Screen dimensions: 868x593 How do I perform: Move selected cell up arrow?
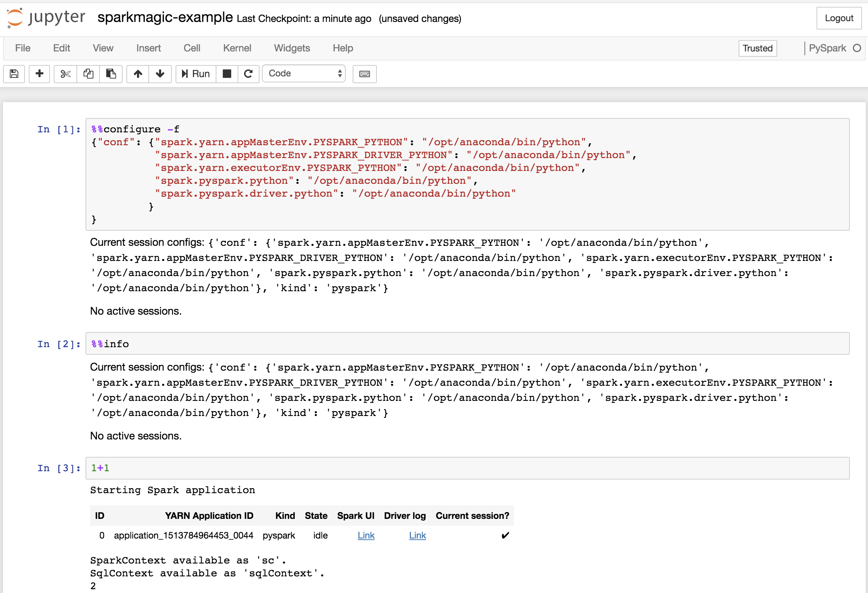point(138,74)
